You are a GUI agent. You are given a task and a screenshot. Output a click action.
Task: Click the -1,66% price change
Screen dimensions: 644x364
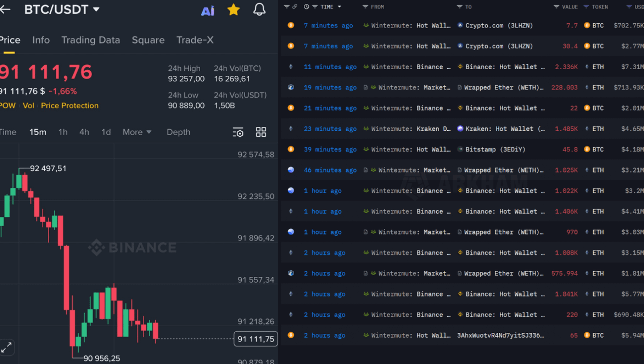click(63, 91)
